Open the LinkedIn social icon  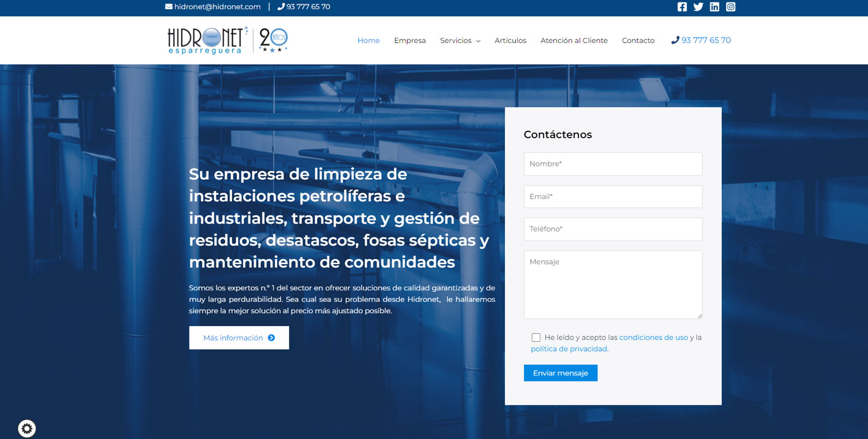[x=715, y=7]
